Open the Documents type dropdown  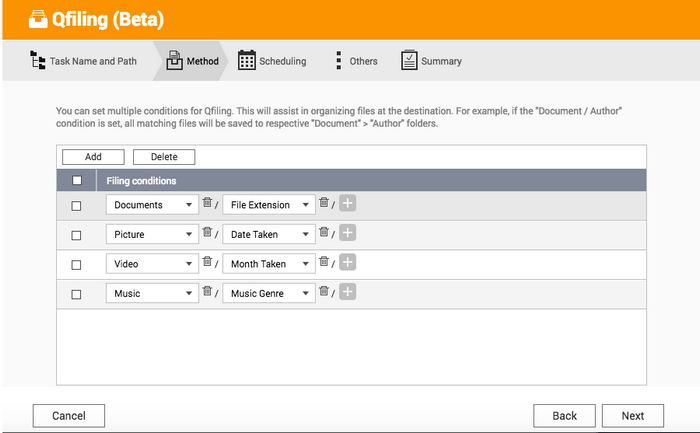pyautogui.click(x=152, y=205)
